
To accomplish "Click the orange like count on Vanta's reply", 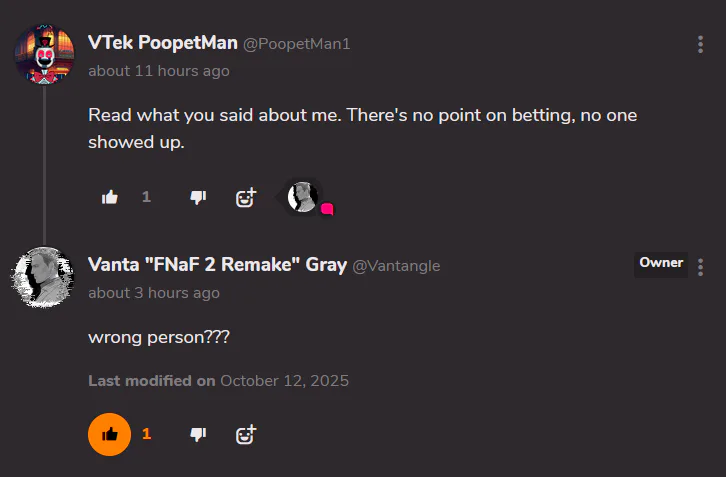I will coord(146,434).
